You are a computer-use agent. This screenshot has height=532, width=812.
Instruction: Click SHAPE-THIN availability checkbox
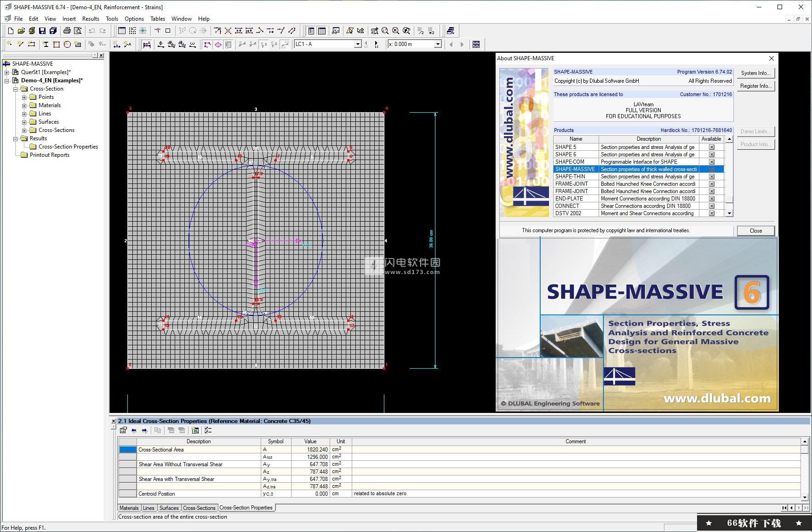(x=711, y=177)
